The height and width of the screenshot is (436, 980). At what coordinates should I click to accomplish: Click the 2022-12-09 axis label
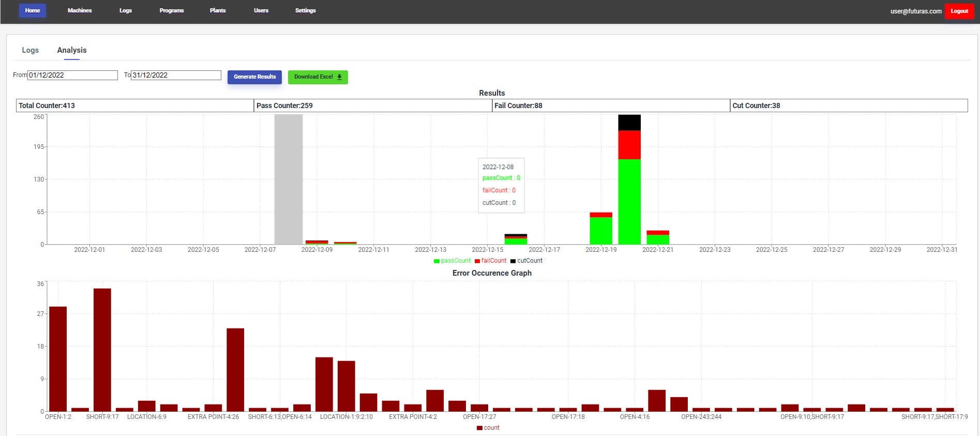coord(317,250)
